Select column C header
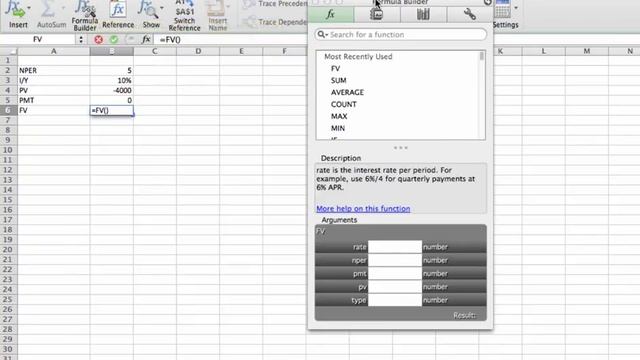The width and height of the screenshot is (640, 360). coord(155,51)
